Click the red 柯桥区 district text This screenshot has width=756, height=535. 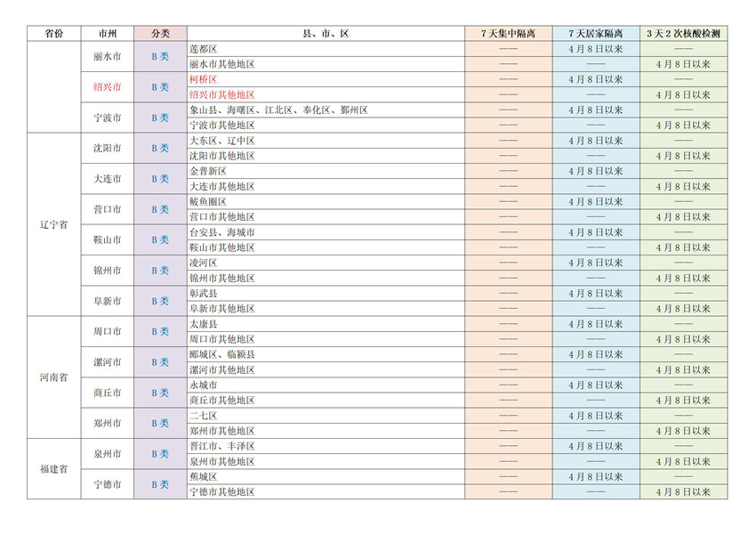[x=204, y=79]
